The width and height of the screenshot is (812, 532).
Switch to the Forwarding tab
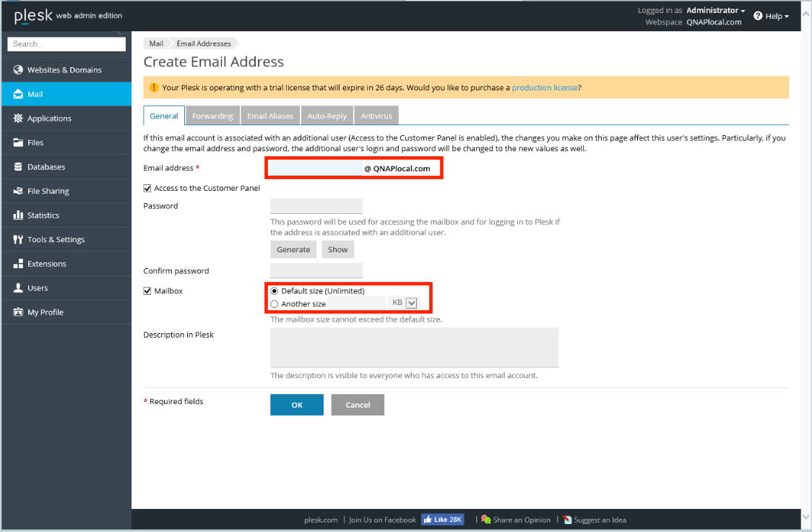(212, 116)
